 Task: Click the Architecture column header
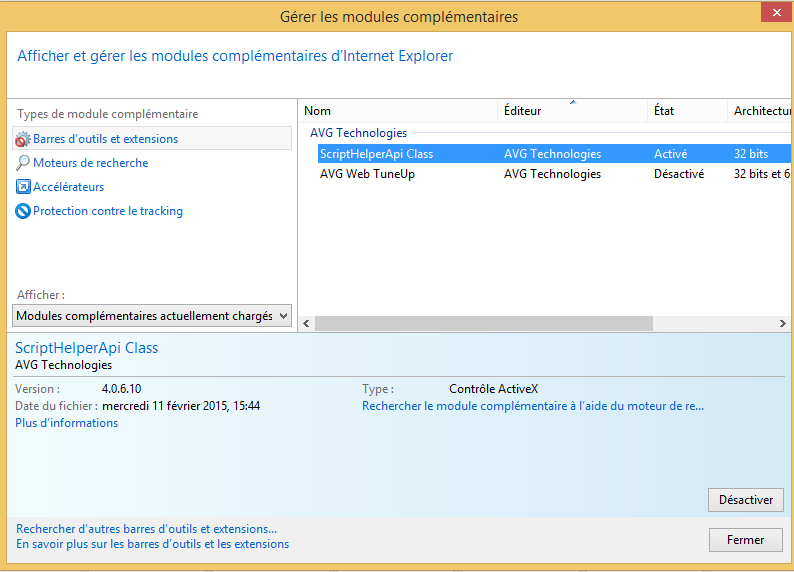(760, 111)
